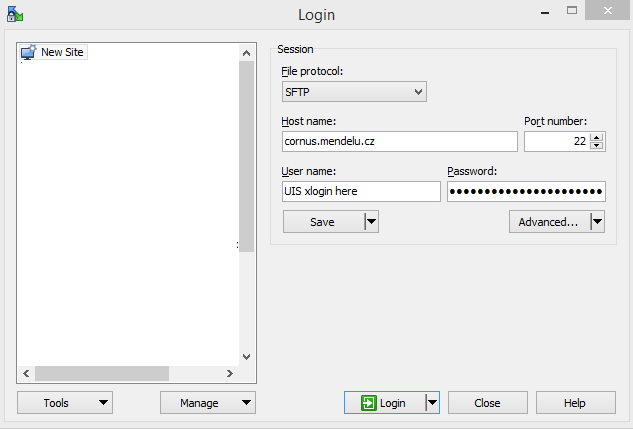Click the site list horizontal scrollbar right arrow
Screen dimensions: 633x429
pos(229,373)
